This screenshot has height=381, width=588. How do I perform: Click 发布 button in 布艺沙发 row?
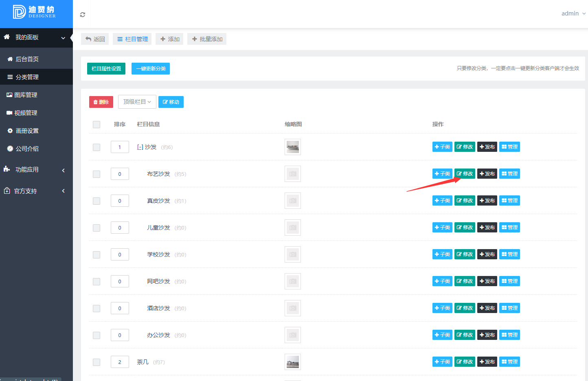pos(487,174)
